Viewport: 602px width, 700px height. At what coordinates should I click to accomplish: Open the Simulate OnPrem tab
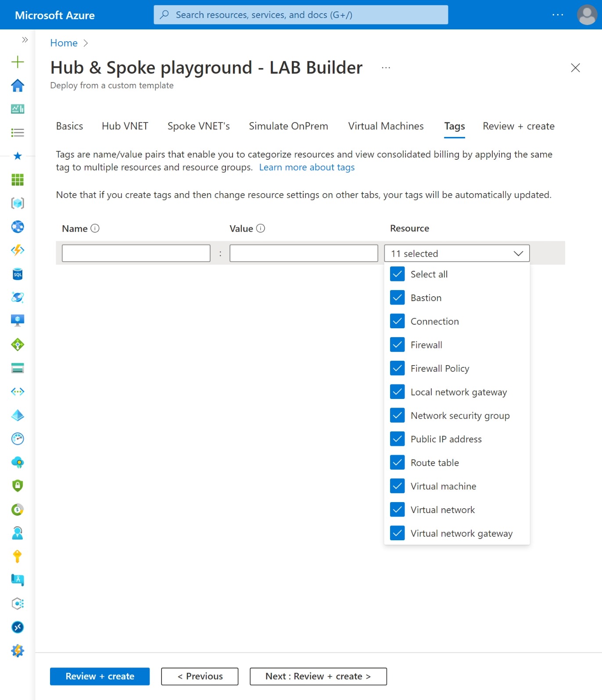(288, 126)
